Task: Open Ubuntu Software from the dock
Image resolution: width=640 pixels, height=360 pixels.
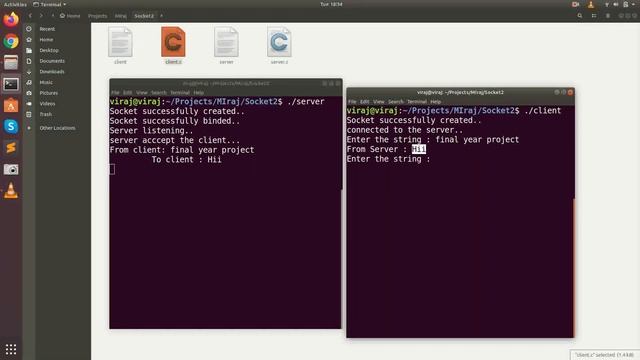Action: [x=11, y=106]
